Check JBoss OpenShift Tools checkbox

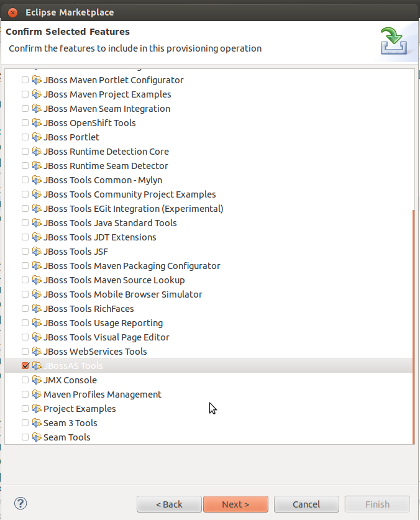point(25,123)
